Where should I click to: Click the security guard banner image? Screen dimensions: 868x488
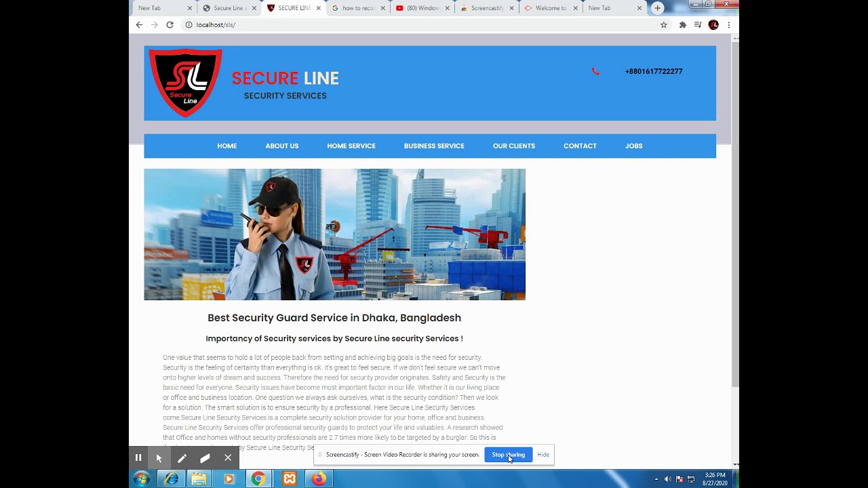[x=334, y=235]
